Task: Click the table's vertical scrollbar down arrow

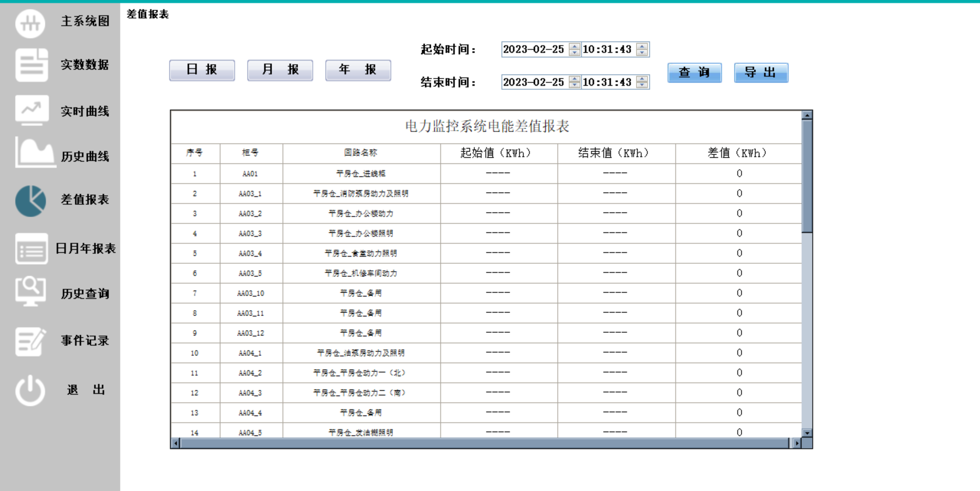Action: coord(806,432)
